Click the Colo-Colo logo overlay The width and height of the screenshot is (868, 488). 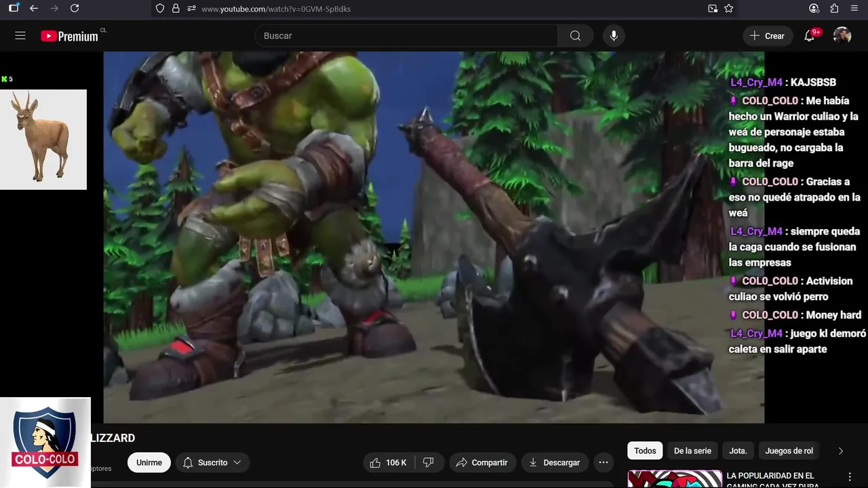(45, 443)
